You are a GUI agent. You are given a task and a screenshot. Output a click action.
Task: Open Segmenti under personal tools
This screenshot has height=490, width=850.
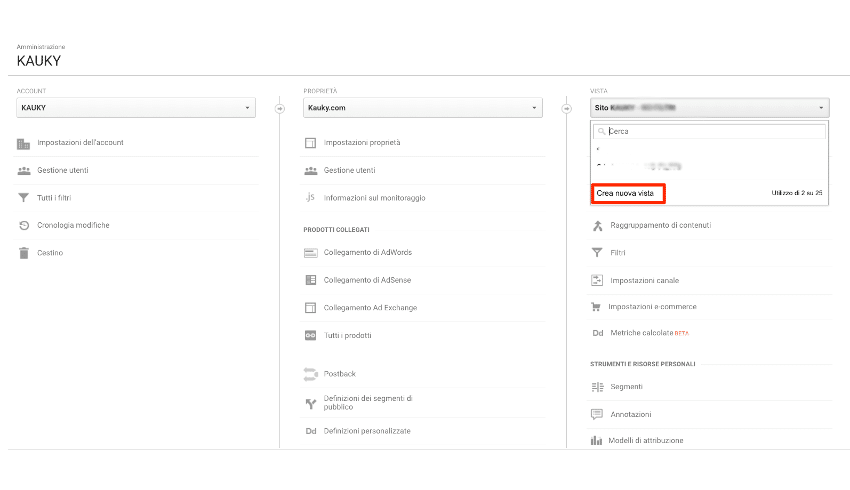[x=627, y=387]
